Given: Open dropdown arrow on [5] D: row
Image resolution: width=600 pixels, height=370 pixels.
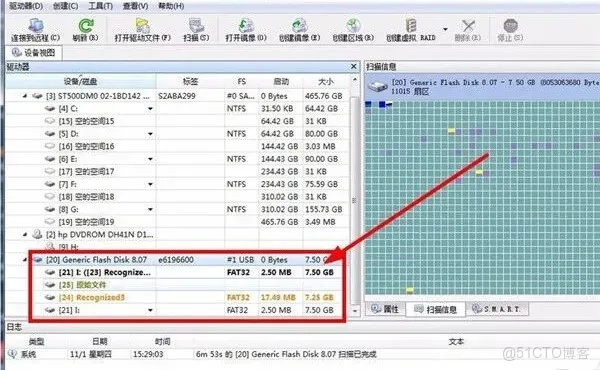Looking at the screenshot, I should (x=150, y=134).
